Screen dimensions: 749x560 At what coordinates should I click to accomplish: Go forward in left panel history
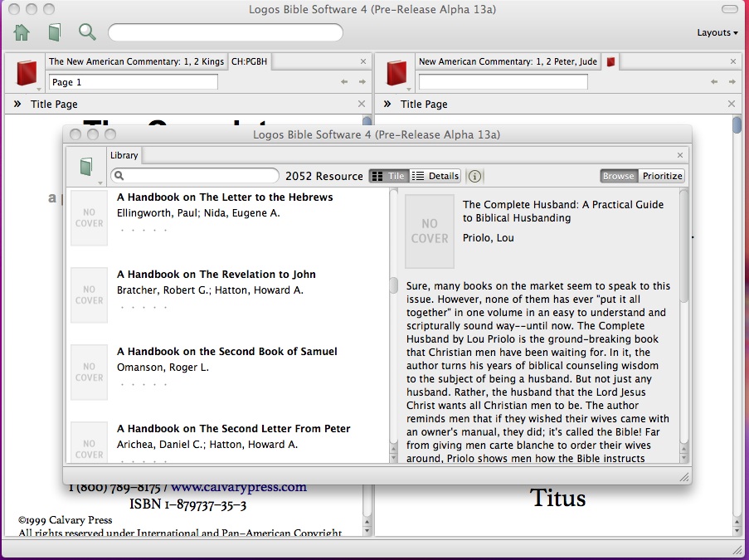click(362, 81)
